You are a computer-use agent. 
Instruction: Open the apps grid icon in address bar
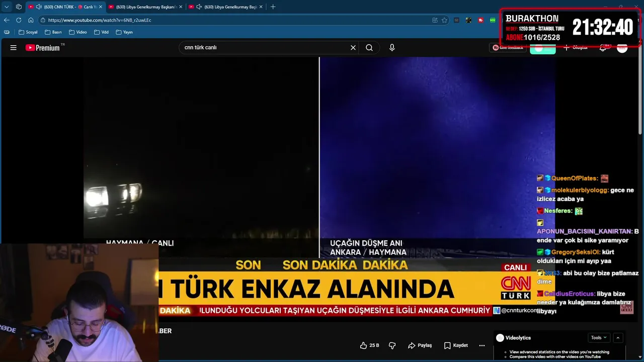pyautogui.click(x=435, y=20)
